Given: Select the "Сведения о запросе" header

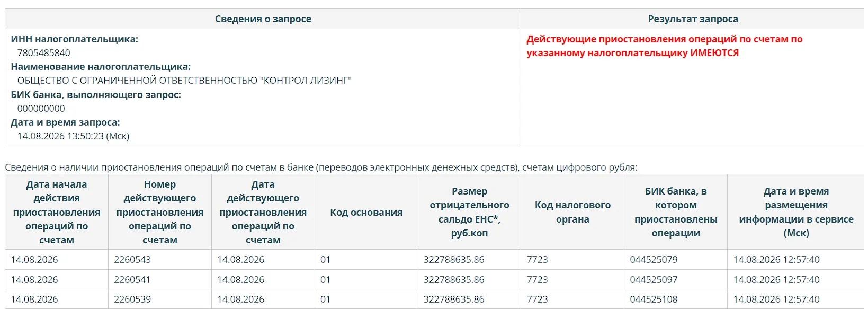Looking at the screenshot, I should pos(263,19).
